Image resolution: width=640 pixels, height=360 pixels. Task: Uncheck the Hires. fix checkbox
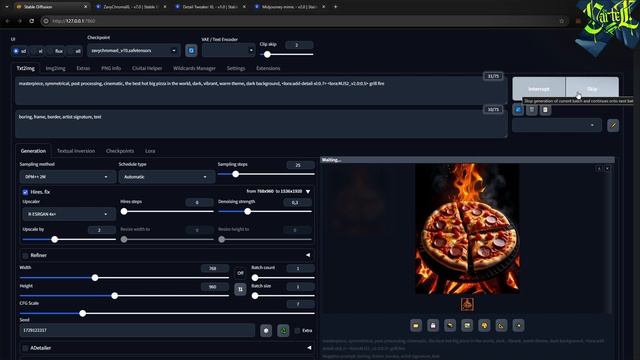25,192
